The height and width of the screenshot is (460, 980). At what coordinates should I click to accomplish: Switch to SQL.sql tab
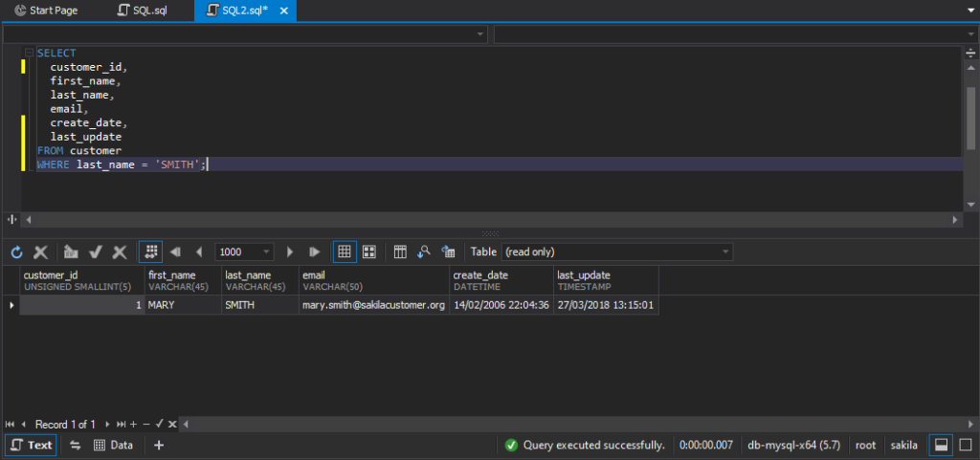[x=143, y=11]
